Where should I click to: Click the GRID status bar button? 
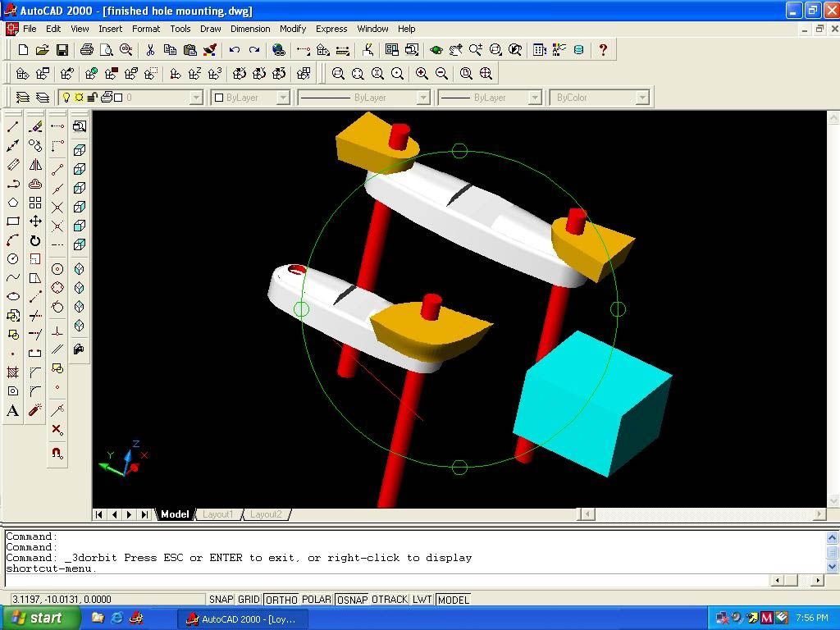[x=249, y=600]
